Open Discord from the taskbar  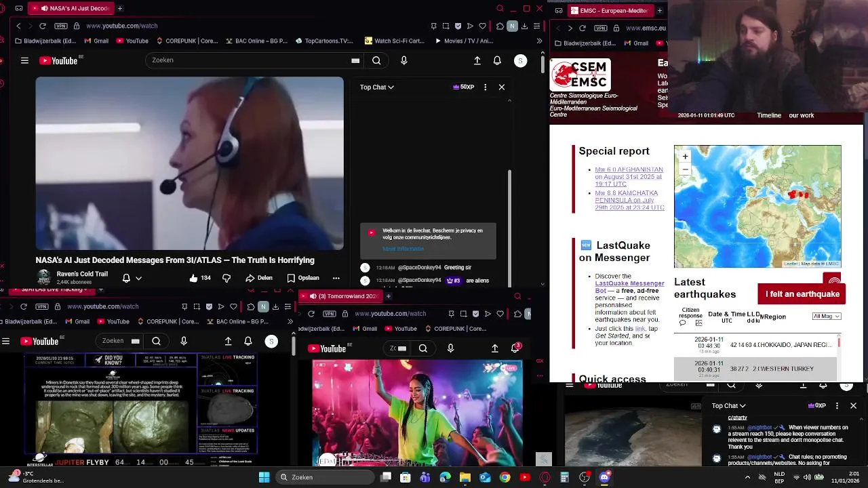[x=605, y=477]
